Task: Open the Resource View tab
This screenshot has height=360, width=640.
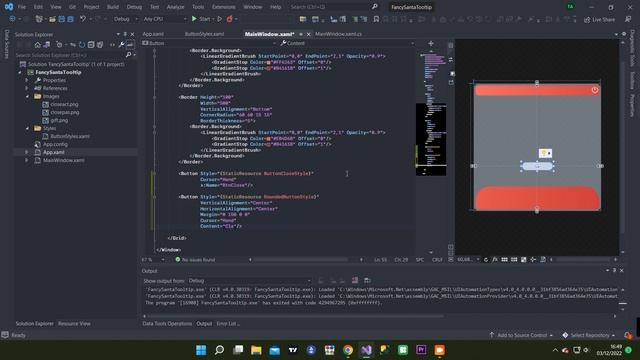Action: pyautogui.click(x=74, y=324)
